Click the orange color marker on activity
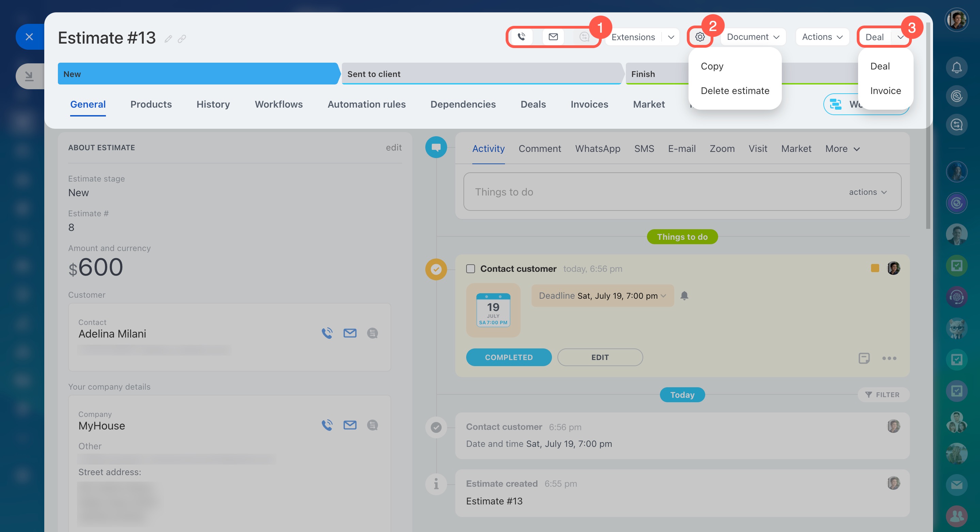The height and width of the screenshot is (532, 980). [875, 268]
